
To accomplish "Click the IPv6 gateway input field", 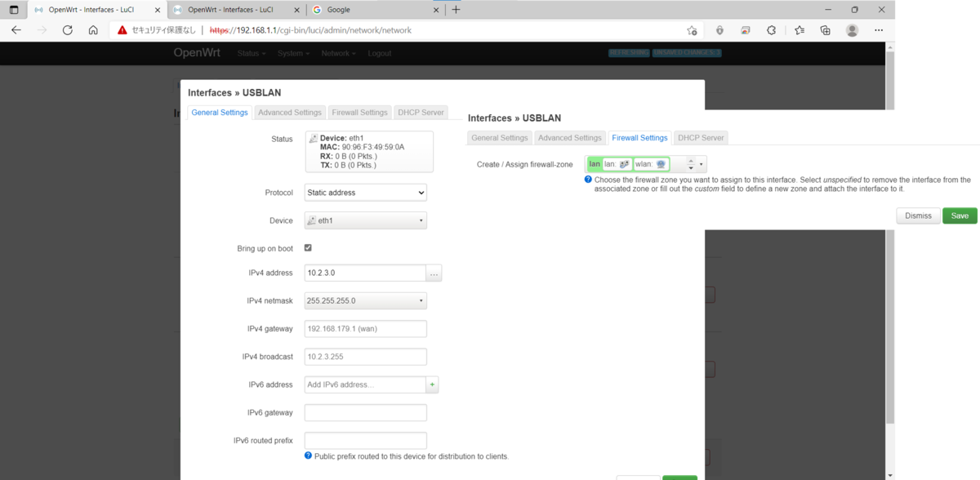I will tap(365, 412).
